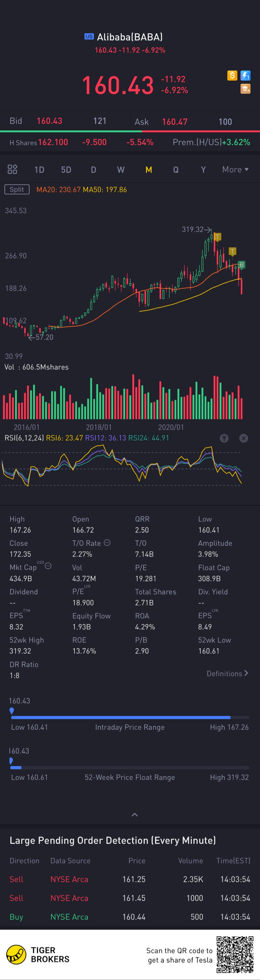Tap the QR code image
The width and height of the screenshot is (260, 980).
pyautogui.click(x=235, y=955)
